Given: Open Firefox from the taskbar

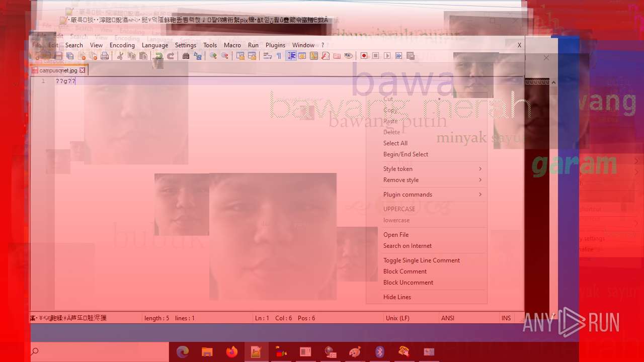Looking at the screenshot, I should point(231,352).
